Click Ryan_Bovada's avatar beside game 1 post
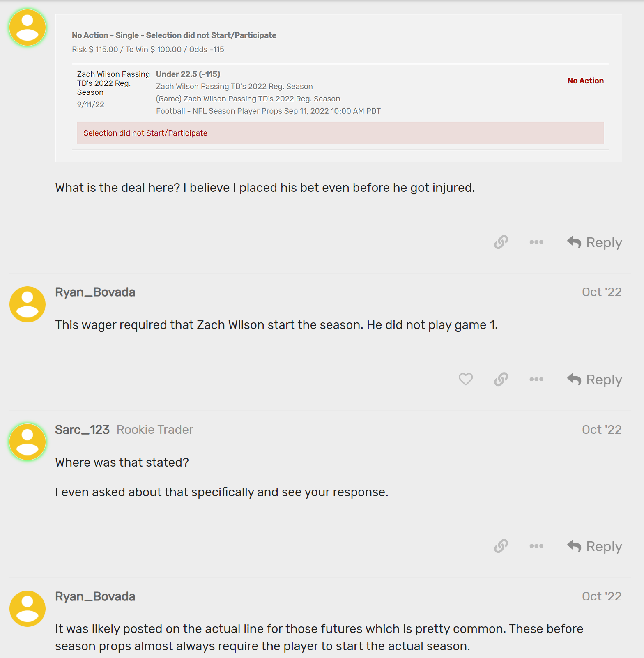This screenshot has height=658, width=644. (28, 304)
